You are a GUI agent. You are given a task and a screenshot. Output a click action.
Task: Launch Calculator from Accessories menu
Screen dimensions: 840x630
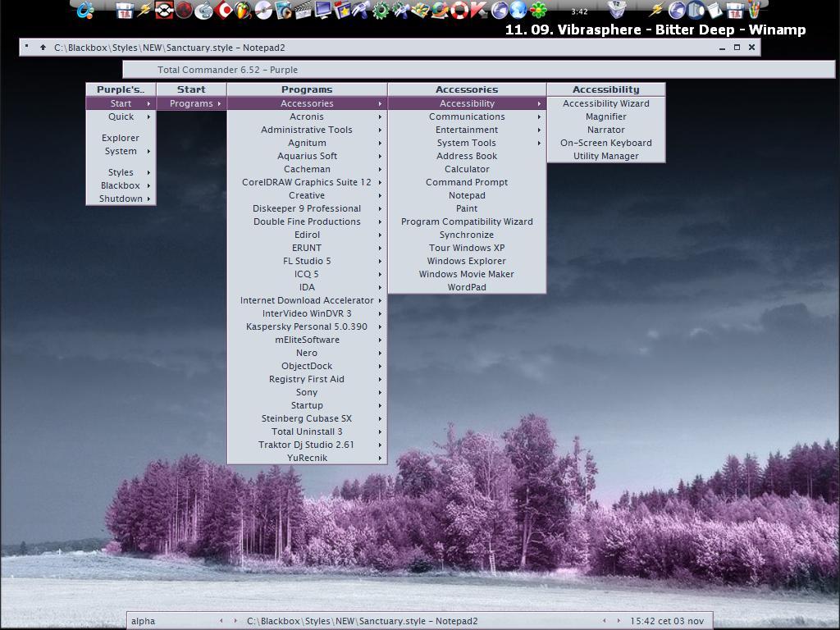(x=467, y=169)
